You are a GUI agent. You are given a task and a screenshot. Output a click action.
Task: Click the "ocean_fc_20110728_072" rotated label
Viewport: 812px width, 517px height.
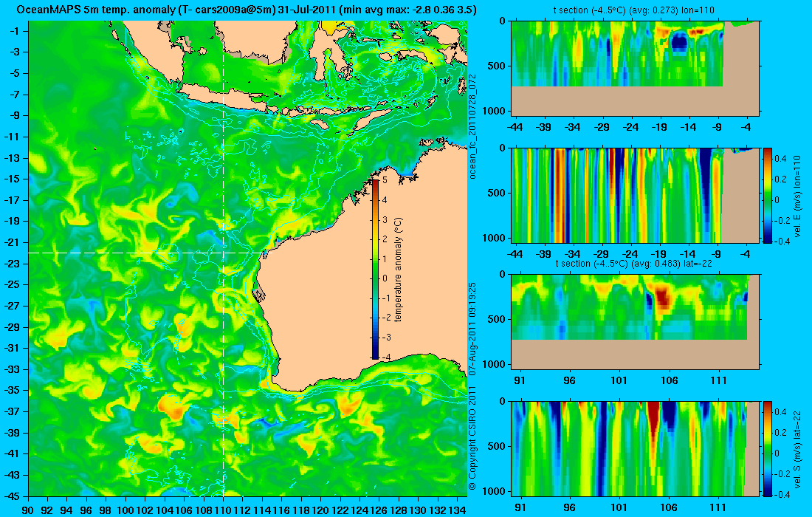tap(472, 126)
